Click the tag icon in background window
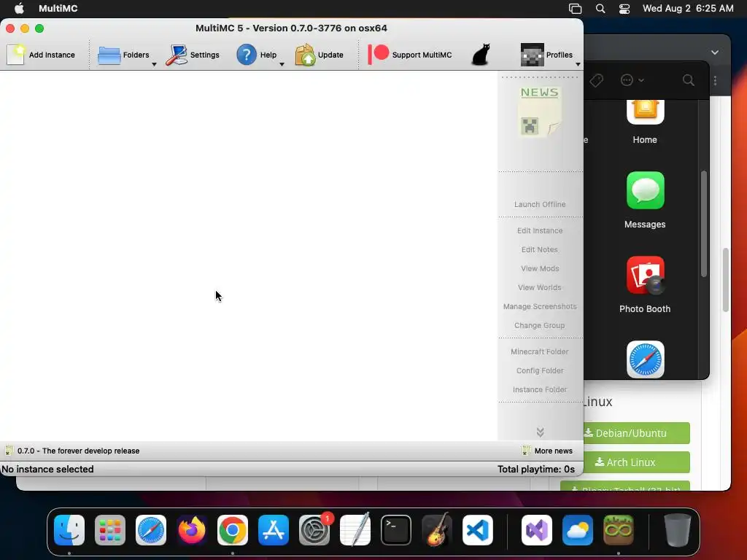 click(596, 80)
